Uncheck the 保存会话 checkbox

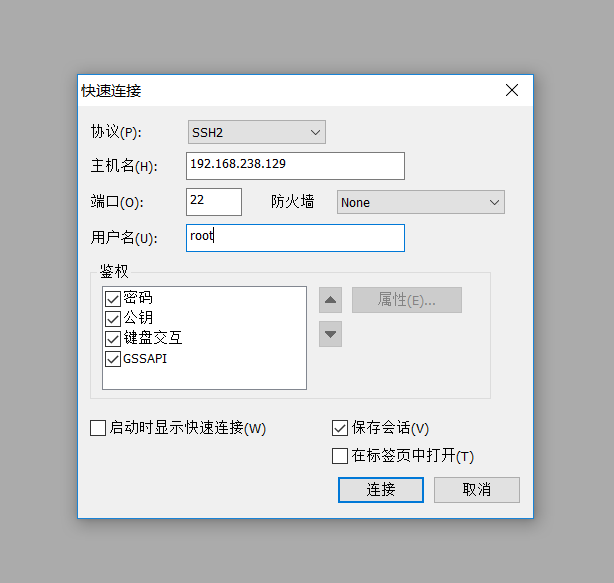[340, 428]
